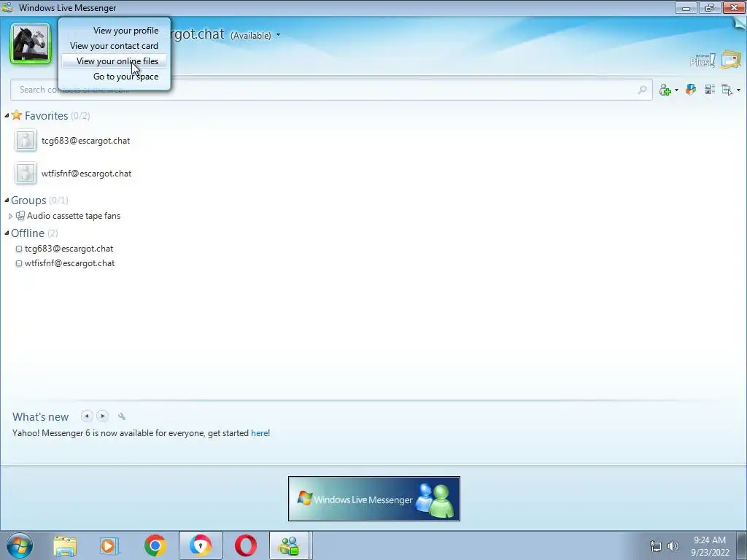
Task: Select View your profile menu entry
Action: [x=125, y=31]
